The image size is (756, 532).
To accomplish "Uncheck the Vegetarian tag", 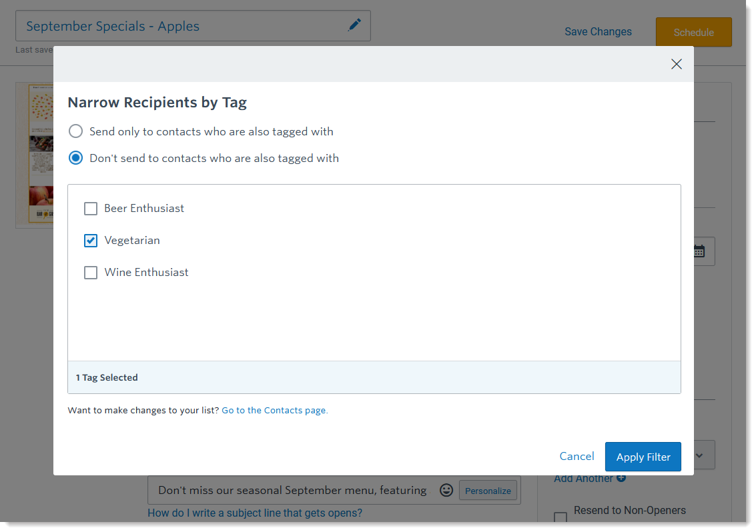I will 91,241.
